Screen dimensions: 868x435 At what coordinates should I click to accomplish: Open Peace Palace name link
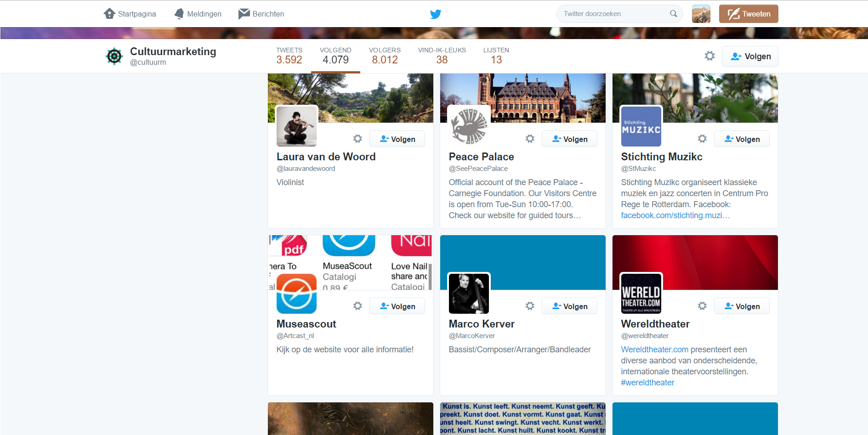point(481,157)
